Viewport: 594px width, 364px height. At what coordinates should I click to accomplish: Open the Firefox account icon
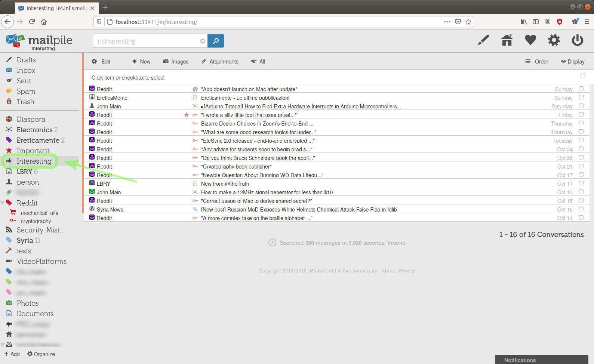(x=548, y=22)
